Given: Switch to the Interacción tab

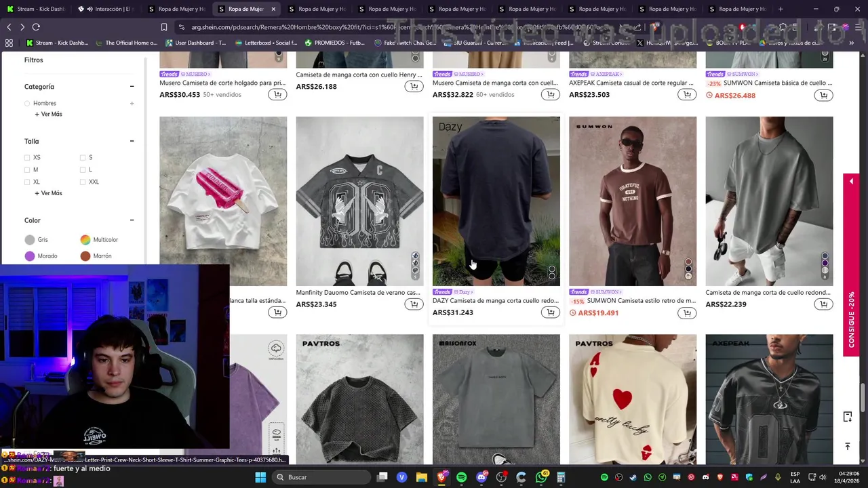Looking at the screenshot, I should click(106, 9).
